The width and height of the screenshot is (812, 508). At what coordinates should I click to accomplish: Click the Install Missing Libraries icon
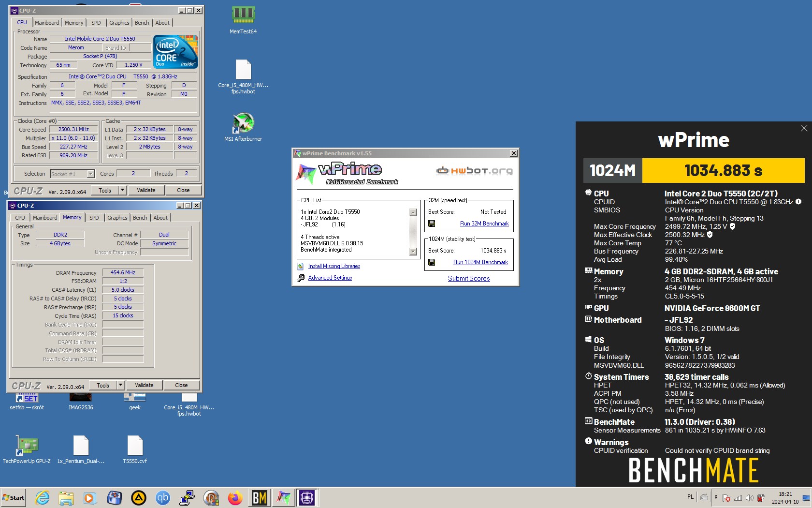tap(300, 266)
